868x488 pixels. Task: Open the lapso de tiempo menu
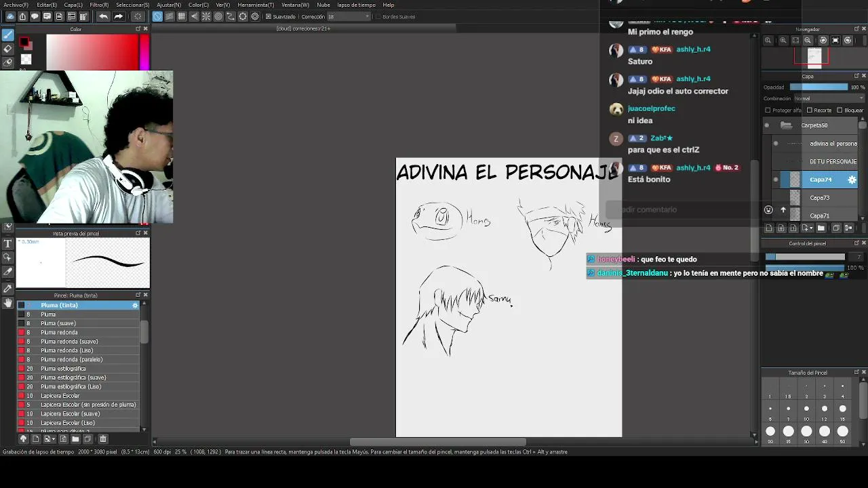tap(356, 5)
